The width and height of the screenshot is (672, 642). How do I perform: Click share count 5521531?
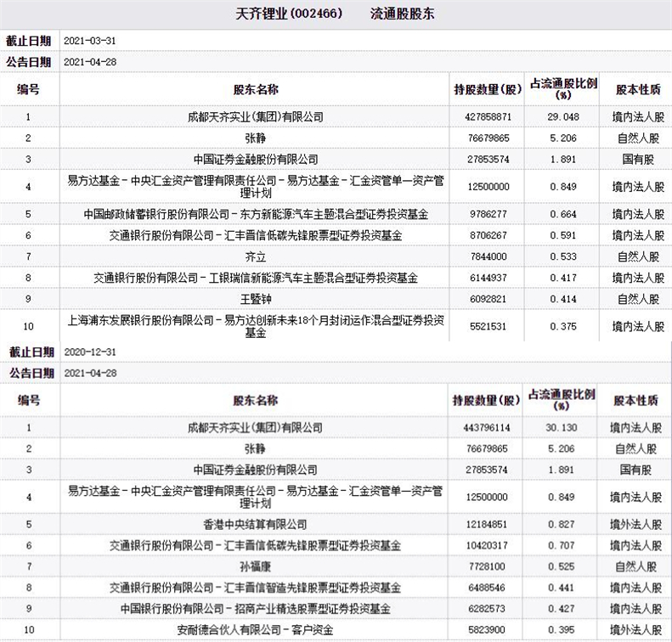click(x=488, y=326)
